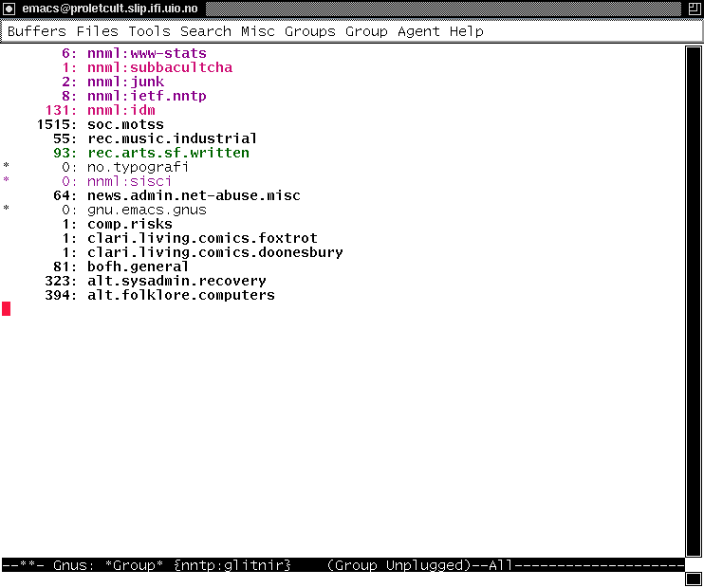
Task: Click the red cursor block below the list
Action: 7,309
